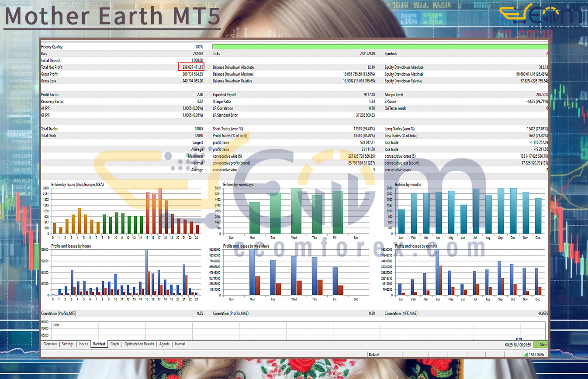
Task: Click the green Start button
Action: coord(541,345)
